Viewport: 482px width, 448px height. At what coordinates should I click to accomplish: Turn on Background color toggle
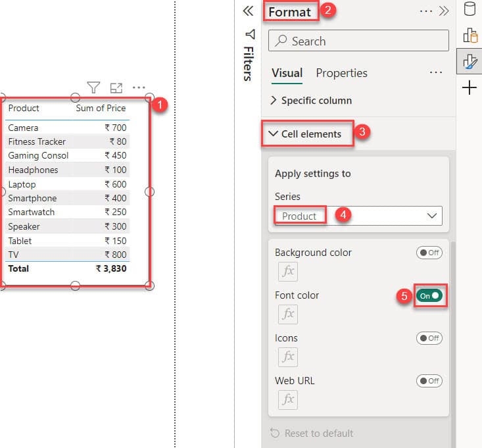pyautogui.click(x=429, y=253)
